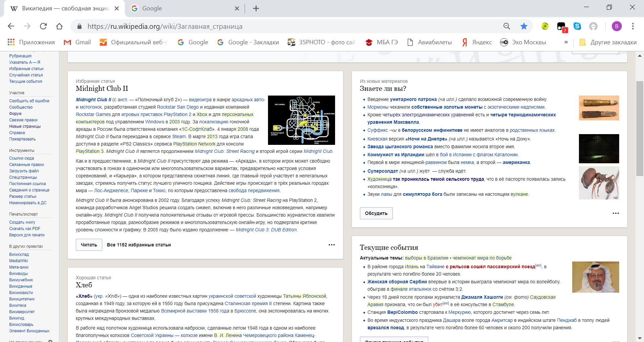644x342 pixels.
Task: Click the browser forward arrow
Action: [x=27, y=26]
